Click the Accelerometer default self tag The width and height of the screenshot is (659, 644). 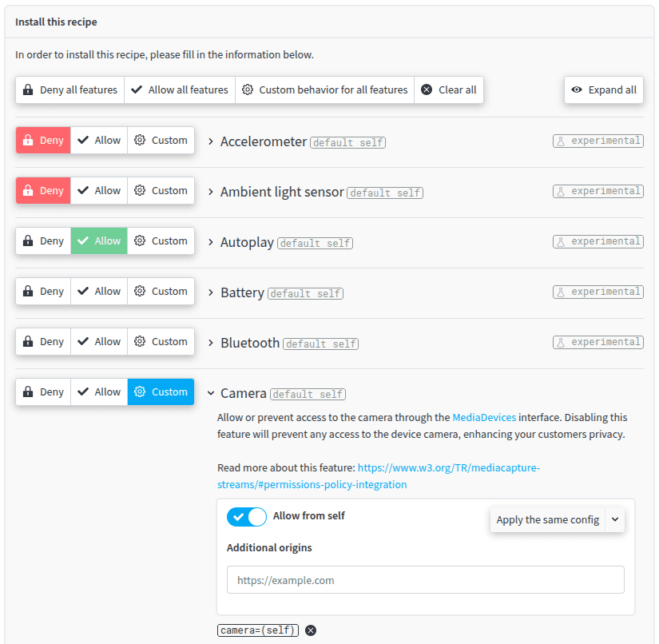(348, 143)
